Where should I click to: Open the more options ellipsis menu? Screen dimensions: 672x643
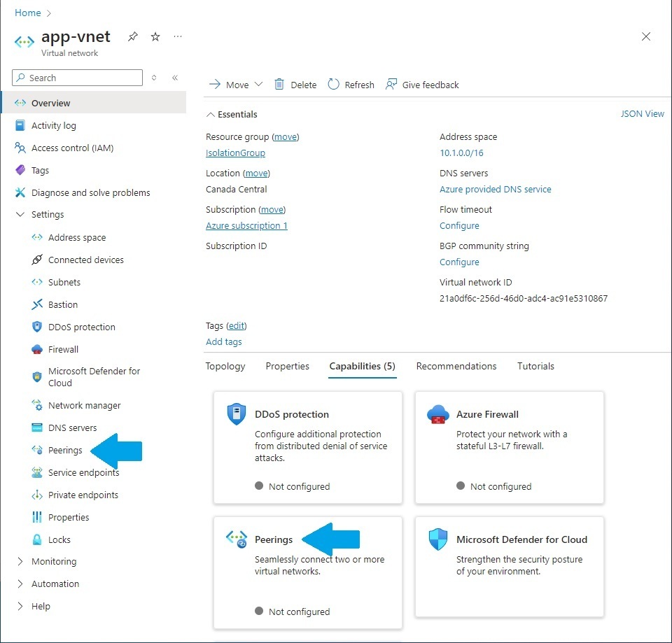point(178,37)
